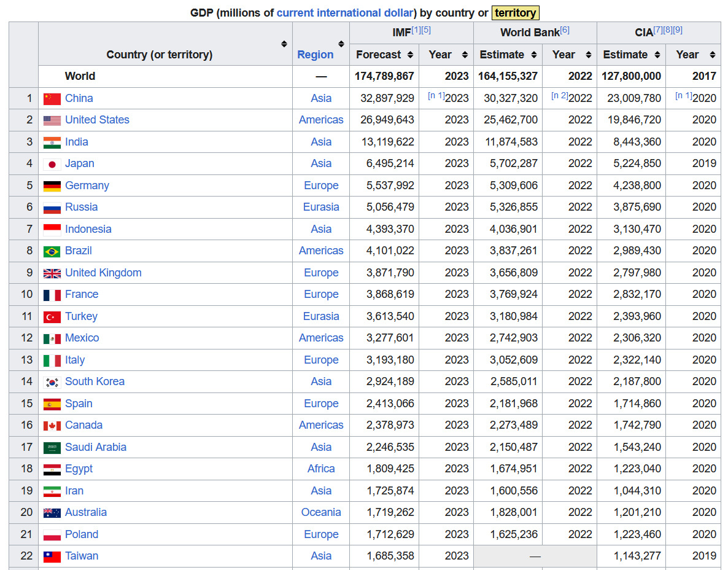Click the Turkey flag icon
This screenshot has height=570, width=728.
[x=52, y=317]
